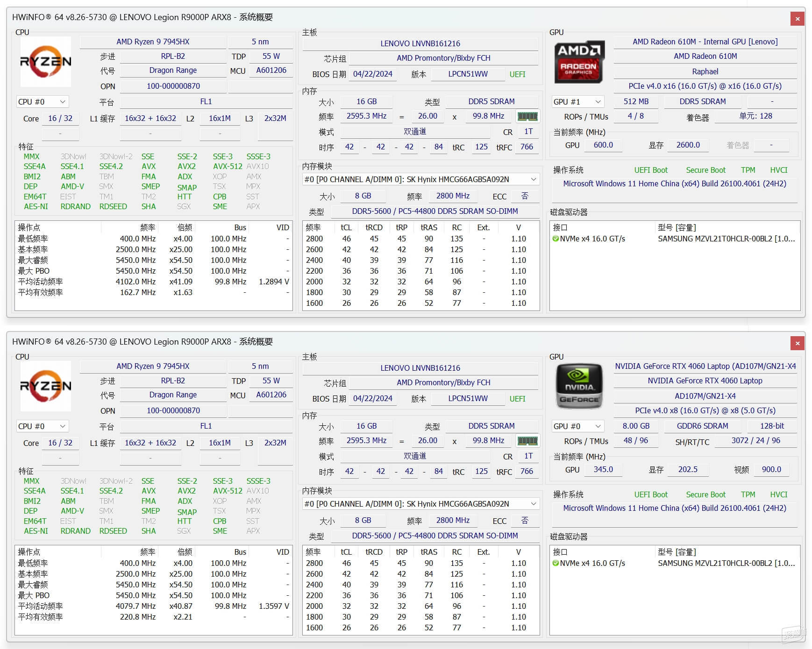Open the CPU #0 dropdown in the RTX 4060 window
Image resolution: width=812 pixels, height=649 pixels.
point(43,426)
